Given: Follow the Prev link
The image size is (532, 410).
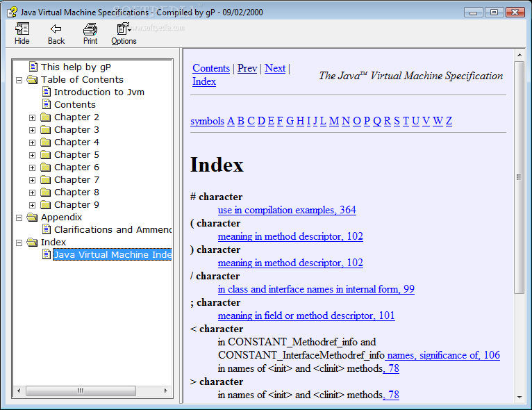Looking at the screenshot, I should pyautogui.click(x=247, y=68).
